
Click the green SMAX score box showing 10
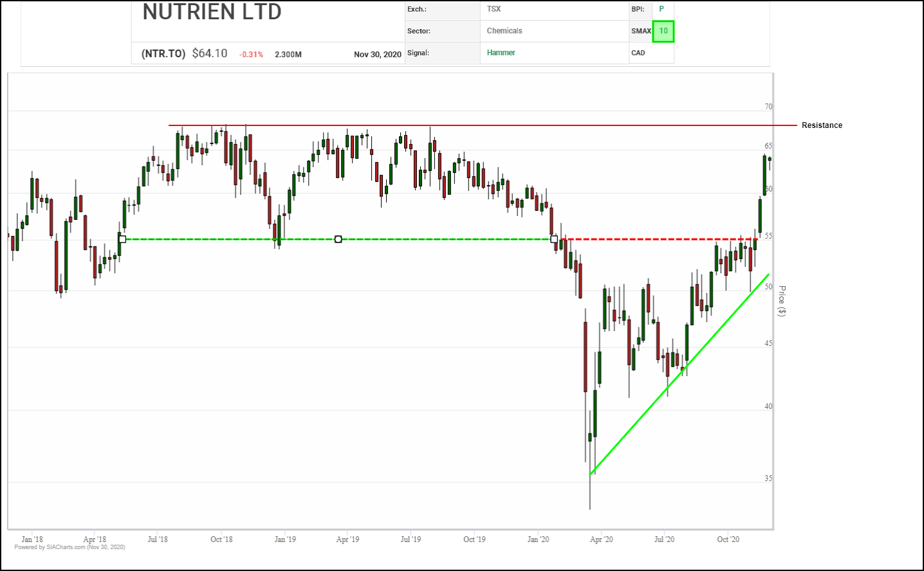tap(663, 31)
